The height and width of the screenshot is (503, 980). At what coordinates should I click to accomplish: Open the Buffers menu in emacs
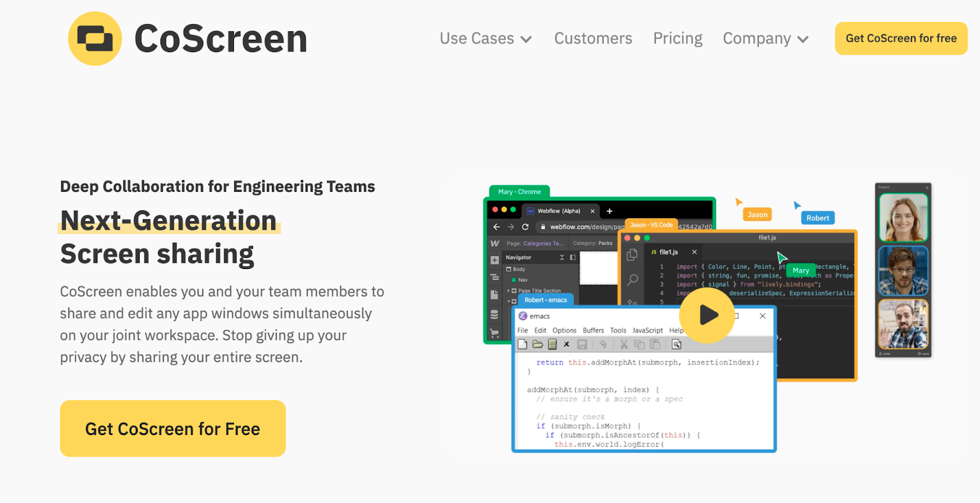pos(593,330)
